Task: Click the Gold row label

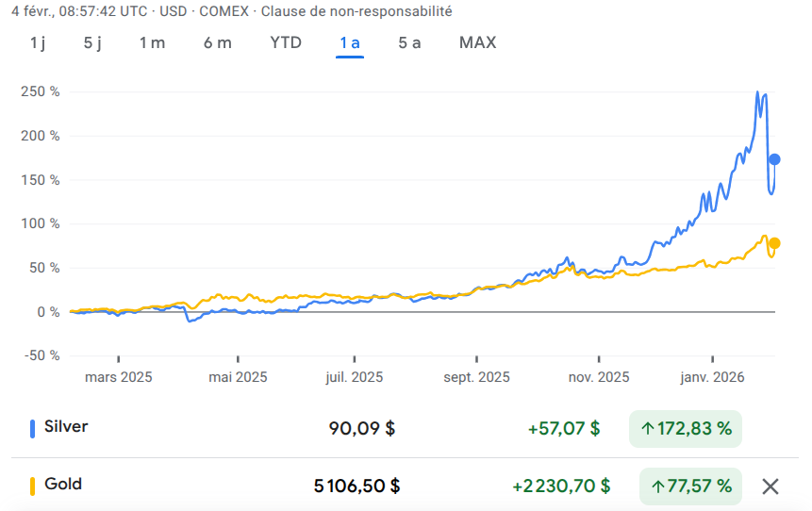Action: pos(63,485)
